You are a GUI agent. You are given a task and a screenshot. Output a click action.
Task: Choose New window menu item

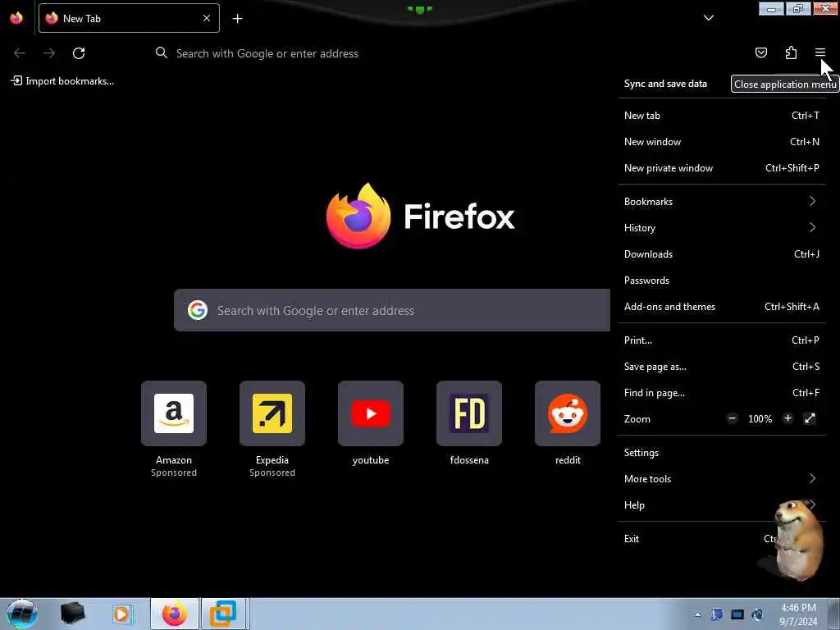(722, 141)
